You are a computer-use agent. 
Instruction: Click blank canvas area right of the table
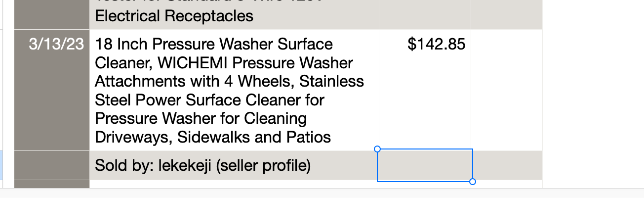click(593, 94)
